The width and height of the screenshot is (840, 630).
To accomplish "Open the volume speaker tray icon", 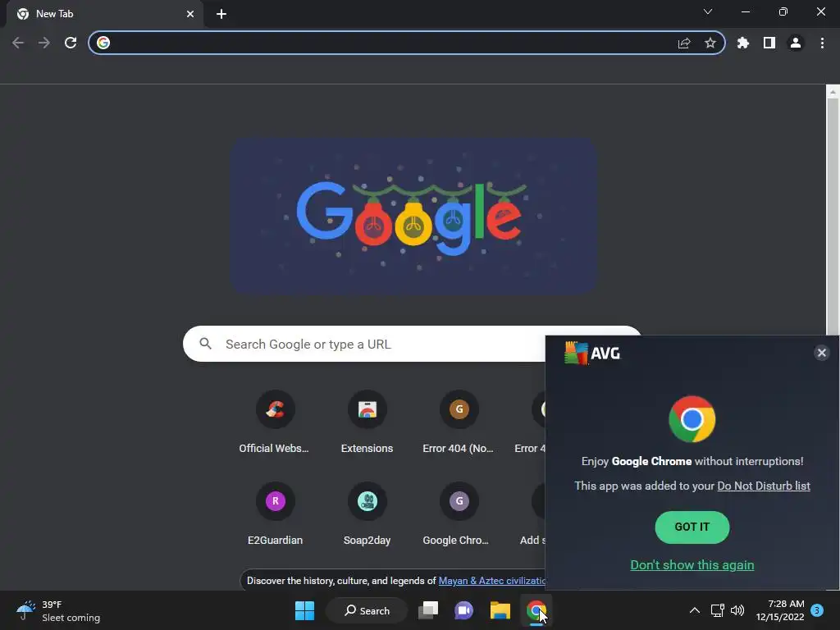I will pos(737,610).
